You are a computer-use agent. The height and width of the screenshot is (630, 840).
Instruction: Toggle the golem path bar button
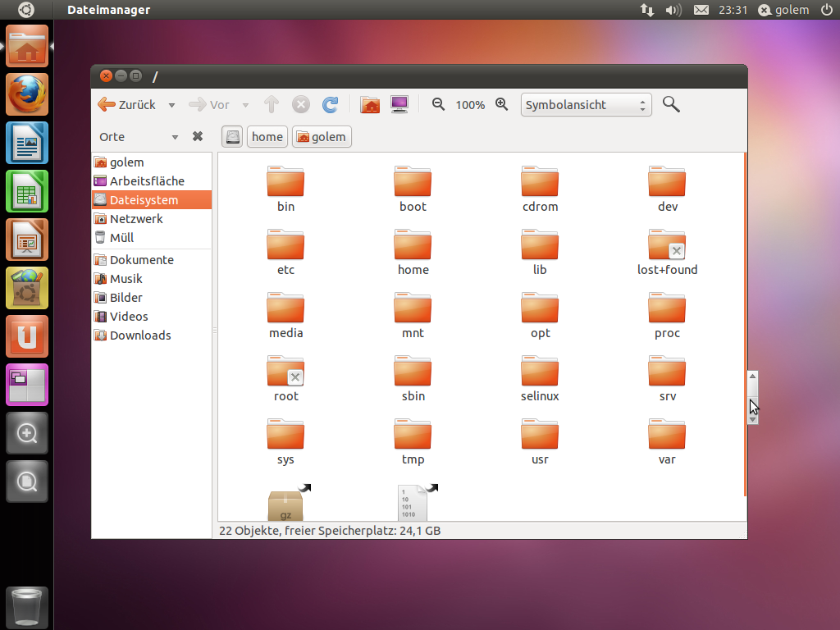coord(322,137)
